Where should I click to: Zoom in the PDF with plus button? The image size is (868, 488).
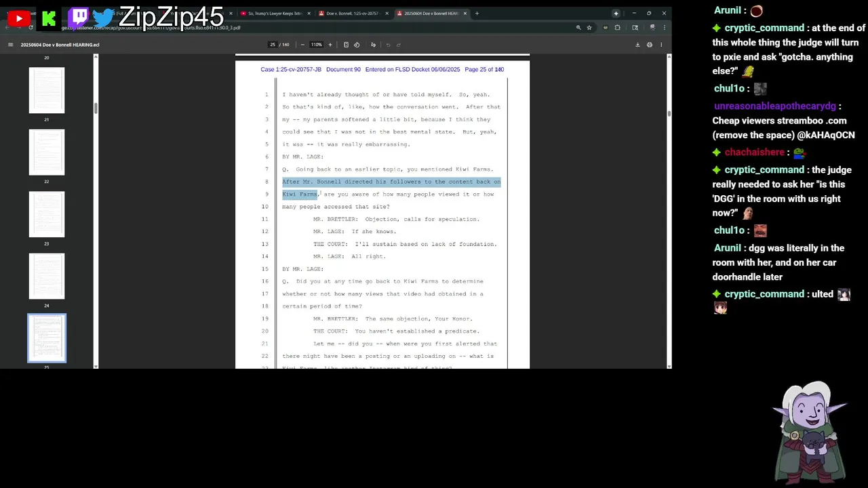tap(330, 45)
